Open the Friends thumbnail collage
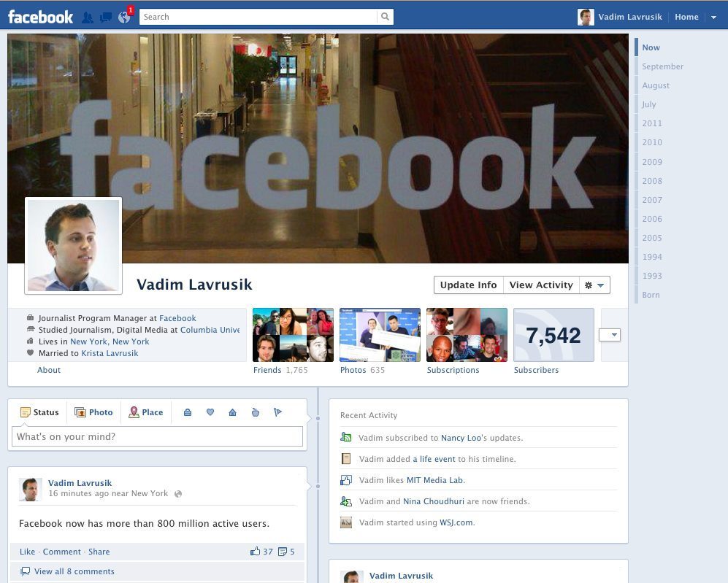This screenshot has width=728, height=583. (293, 335)
